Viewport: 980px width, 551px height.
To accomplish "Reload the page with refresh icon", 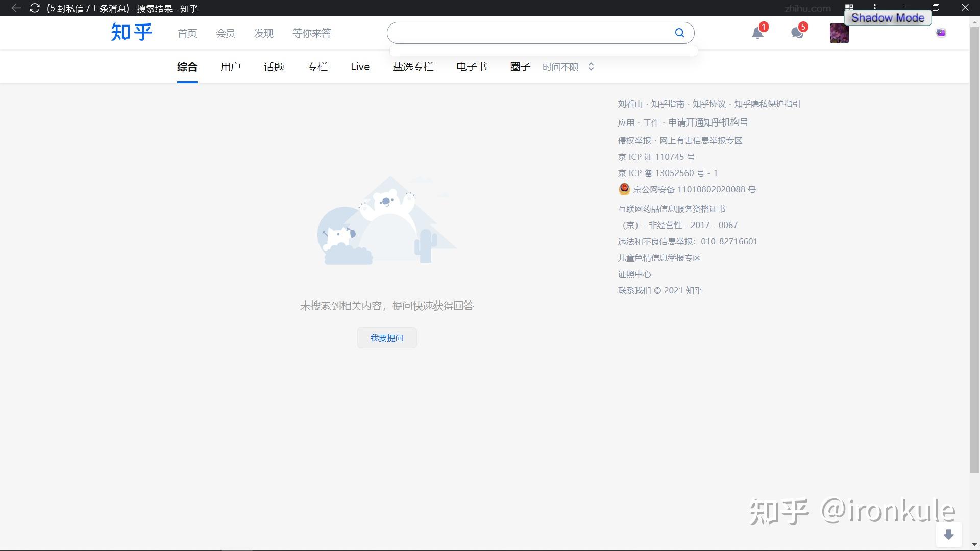I will tap(35, 8).
